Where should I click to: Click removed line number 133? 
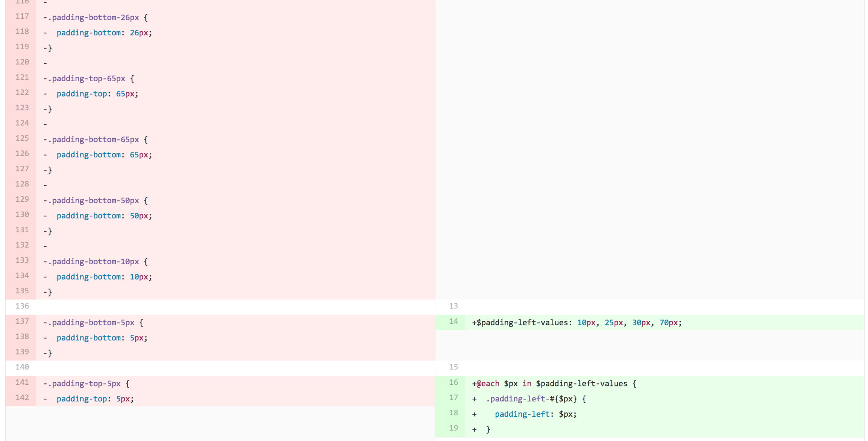click(22, 260)
